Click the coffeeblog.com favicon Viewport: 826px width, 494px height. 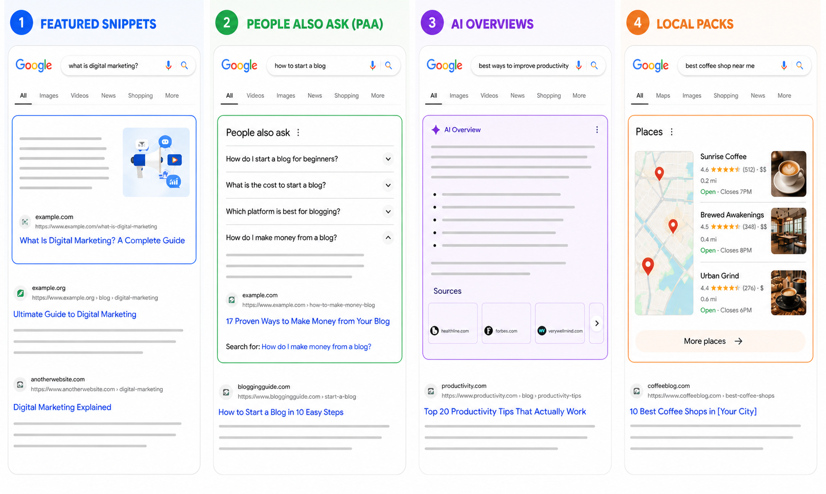pos(636,391)
